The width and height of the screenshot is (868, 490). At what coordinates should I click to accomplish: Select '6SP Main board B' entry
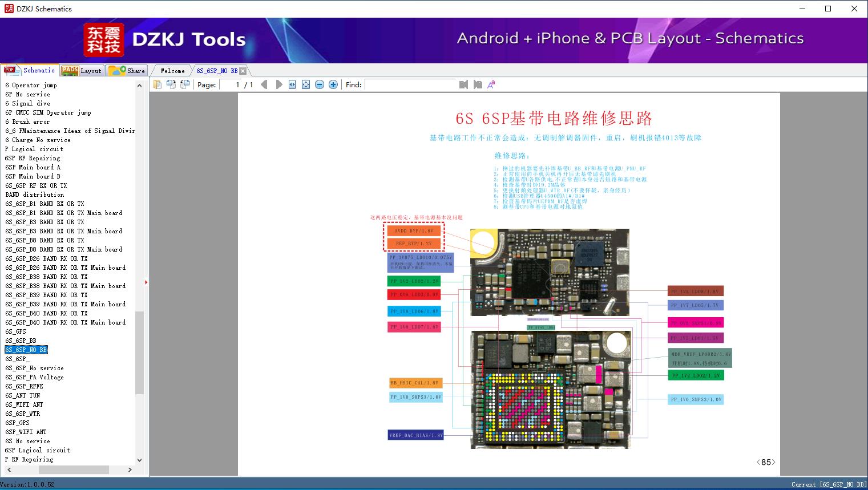33,176
